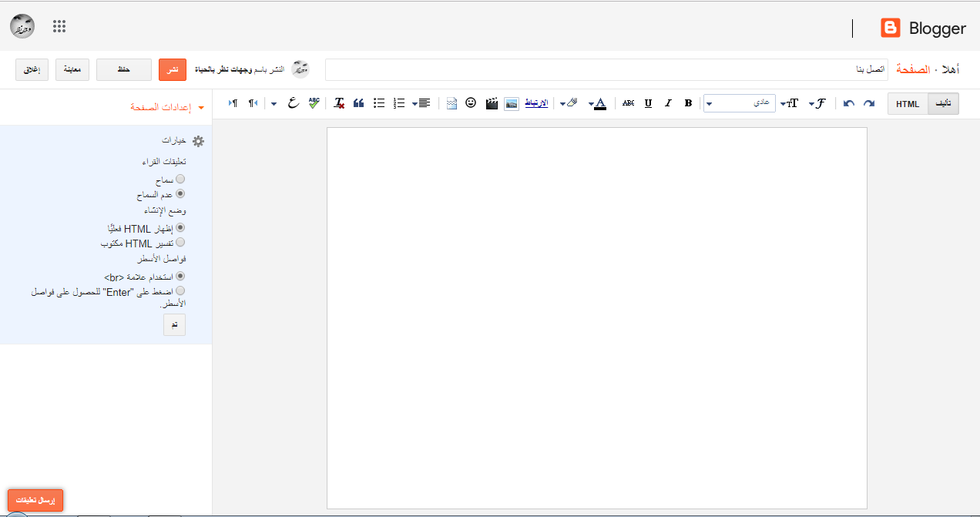Select the سماح comments radio button
The image size is (980, 517).
180,179
